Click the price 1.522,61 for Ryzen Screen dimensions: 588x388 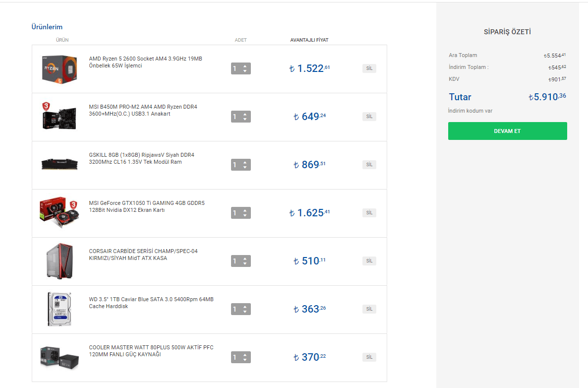pos(309,68)
